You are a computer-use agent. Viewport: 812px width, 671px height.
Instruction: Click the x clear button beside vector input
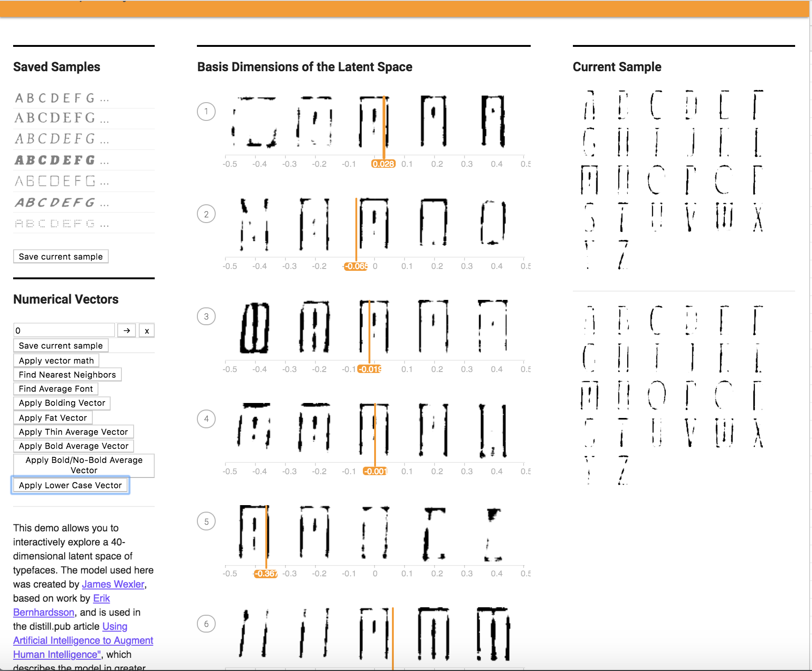[147, 330]
